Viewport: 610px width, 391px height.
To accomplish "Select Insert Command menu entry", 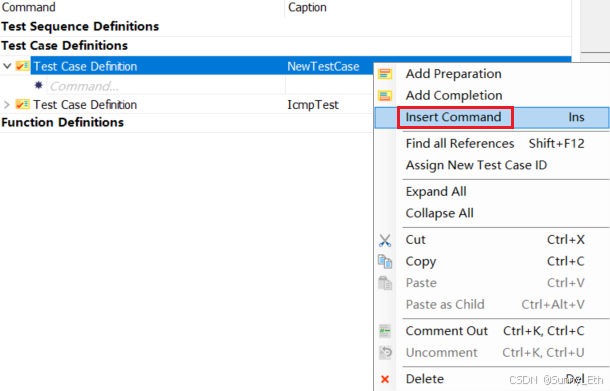I will (492, 117).
